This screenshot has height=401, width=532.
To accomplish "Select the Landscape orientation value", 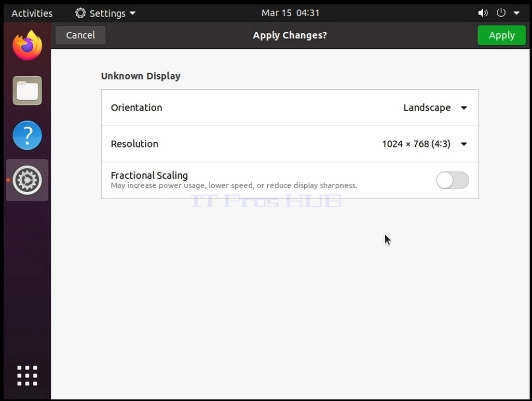I will coord(427,108).
